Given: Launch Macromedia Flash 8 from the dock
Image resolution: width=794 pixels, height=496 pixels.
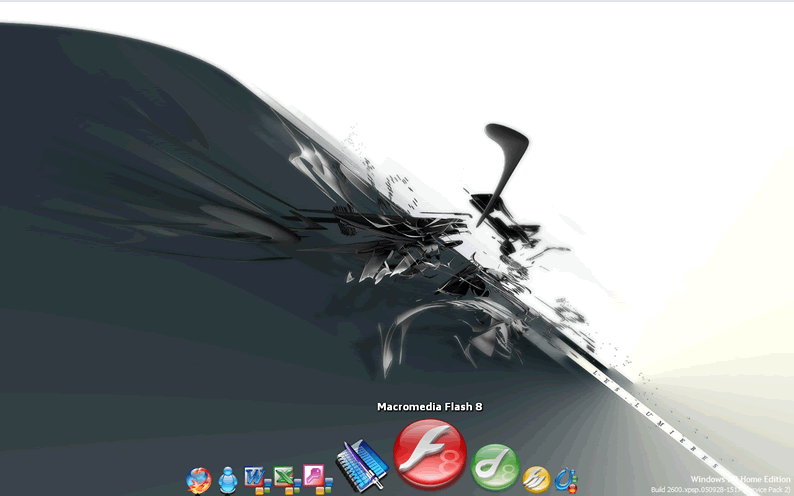Looking at the screenshot, I should pos(430,451).
